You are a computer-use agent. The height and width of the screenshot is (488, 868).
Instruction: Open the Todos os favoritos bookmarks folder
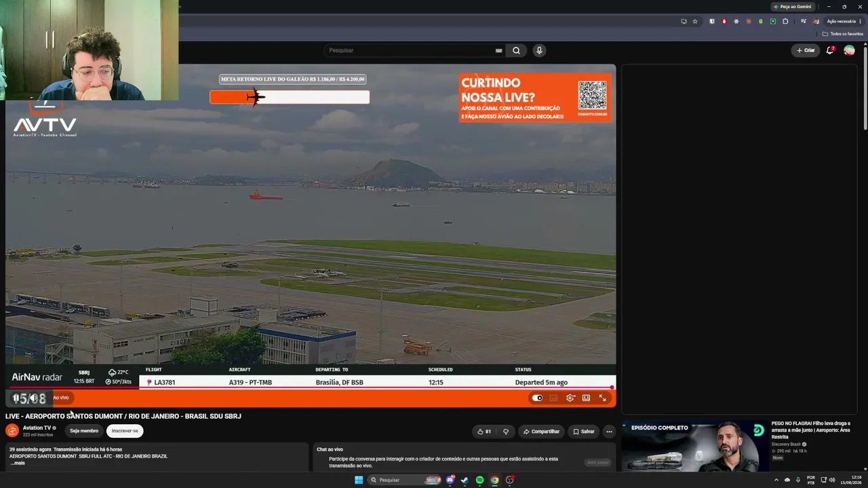click(x=843, y=34)
